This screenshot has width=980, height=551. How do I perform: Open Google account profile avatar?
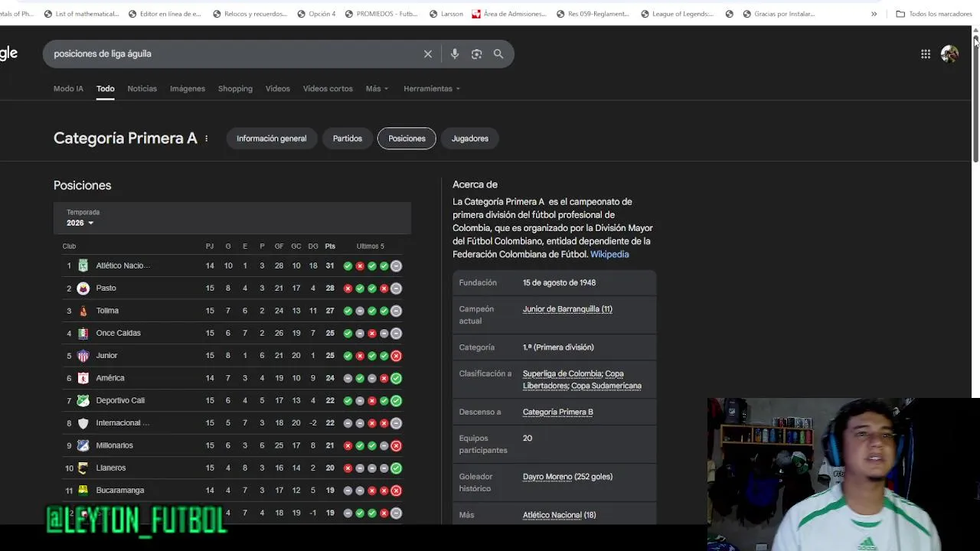[x=949, y=54]
